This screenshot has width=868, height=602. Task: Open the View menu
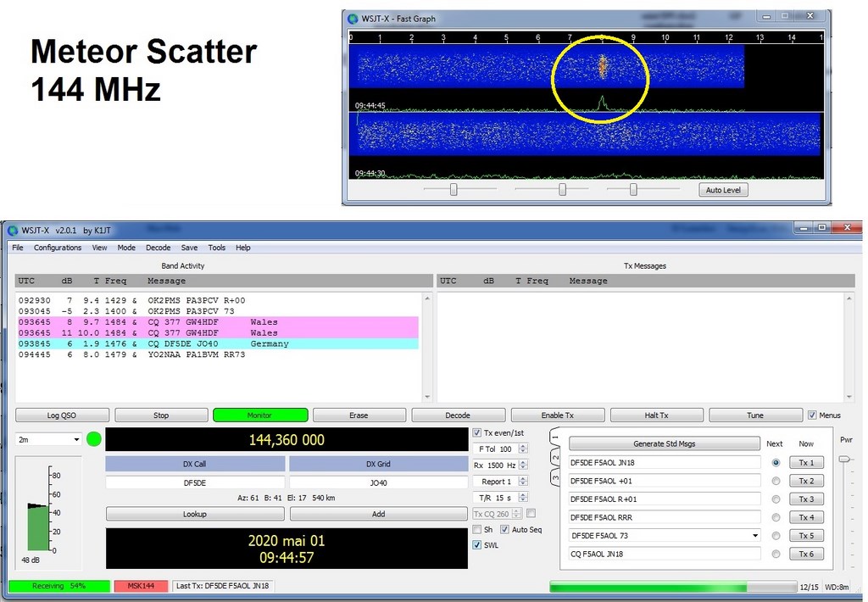[100, 248]
